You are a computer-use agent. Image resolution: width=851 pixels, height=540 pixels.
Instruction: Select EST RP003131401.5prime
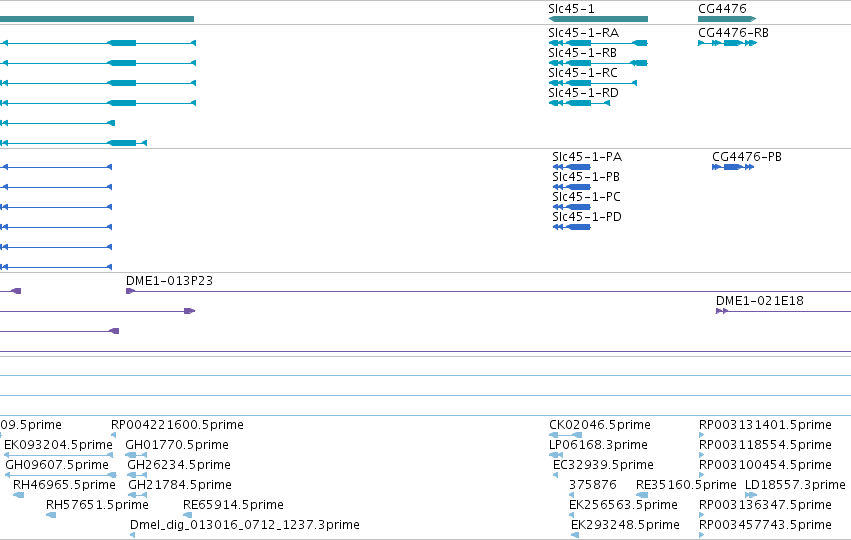[x=765, y=425]
